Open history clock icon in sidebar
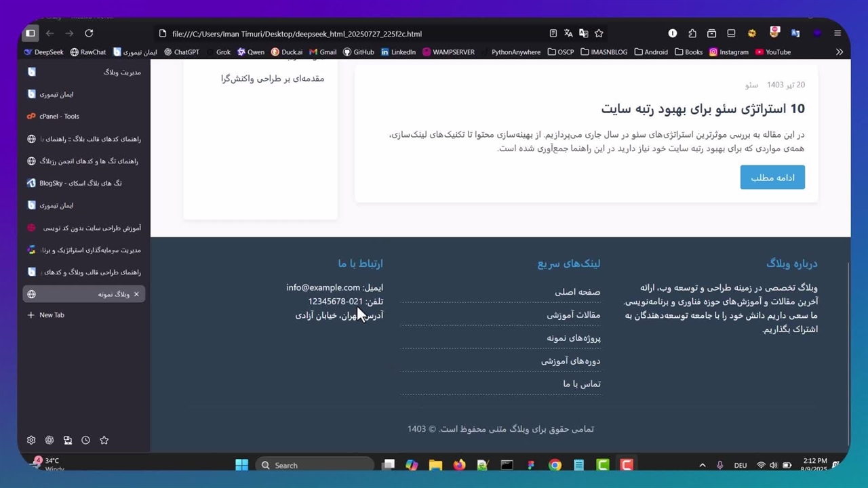This screenshot has width=868, height=488. click(85, 440)
